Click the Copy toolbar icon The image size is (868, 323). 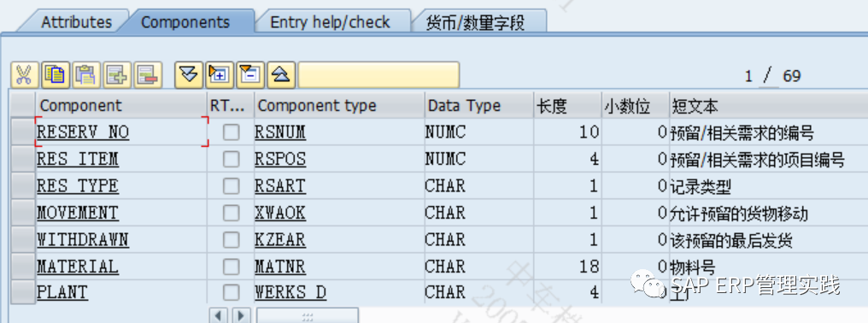56,75
